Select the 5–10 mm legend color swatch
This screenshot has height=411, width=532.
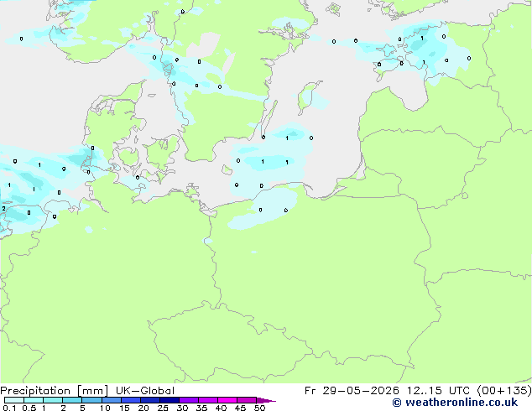coord(91,400)
